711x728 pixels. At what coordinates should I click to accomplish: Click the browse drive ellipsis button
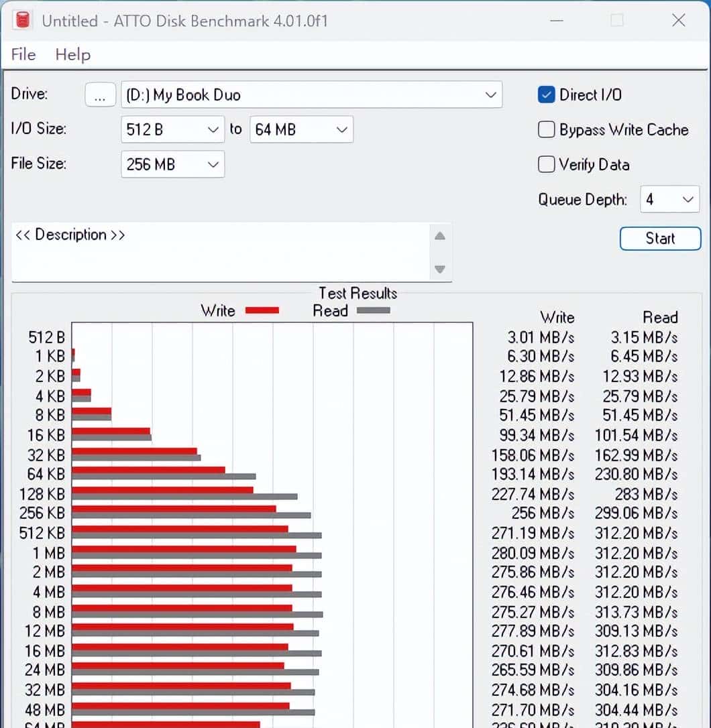[x=100, y=95]
